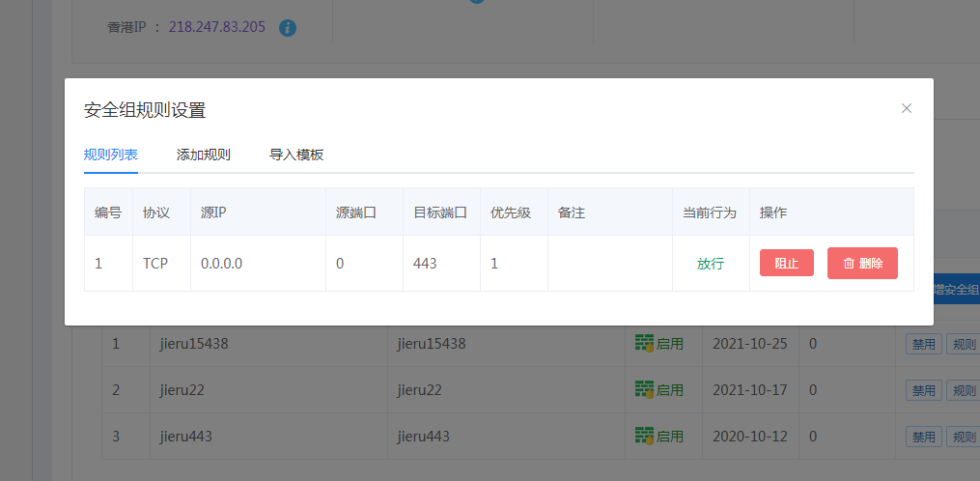This screenshot has height=481, width=980.
Task: Click the red 阻止 button for rule 1
Action: tap(787, 263)
